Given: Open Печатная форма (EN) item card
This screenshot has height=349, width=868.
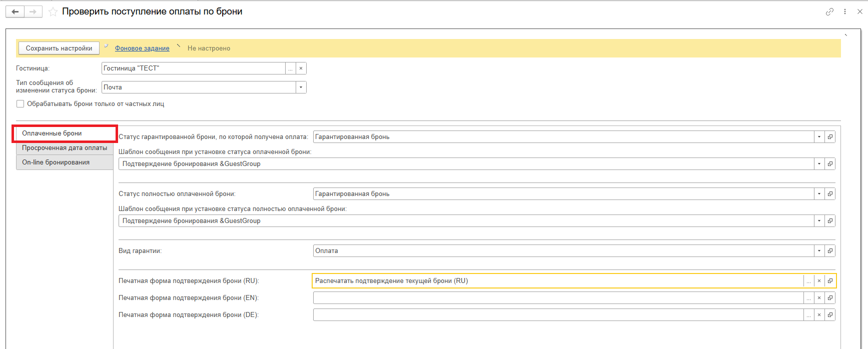Looking at the screenshot, I should (830, 298).
